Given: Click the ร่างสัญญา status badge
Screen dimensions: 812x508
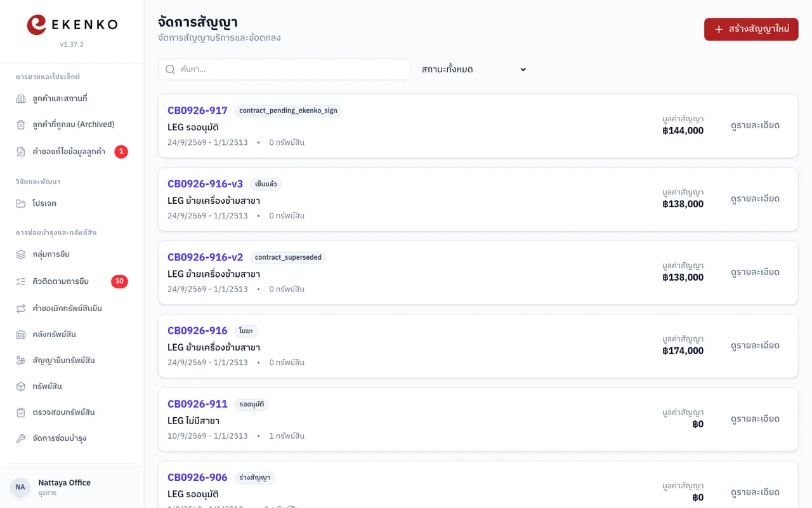Looking at the screenshot, I should pos(255,478).
